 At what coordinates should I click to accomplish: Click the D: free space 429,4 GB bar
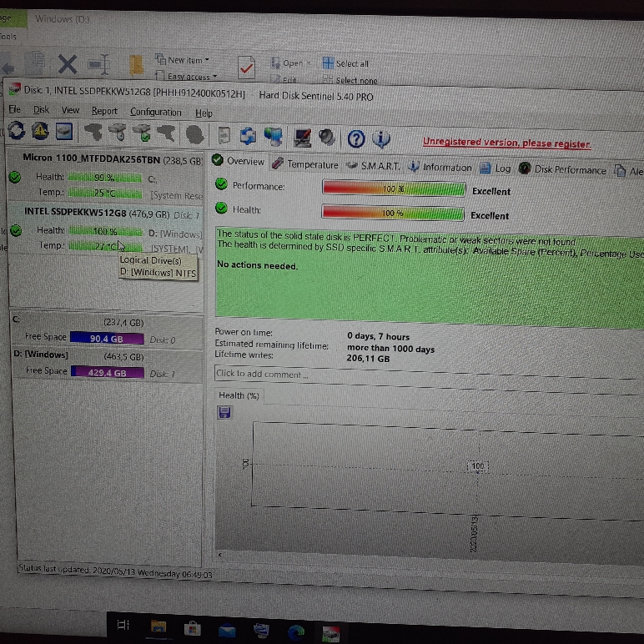pos(108,372)
